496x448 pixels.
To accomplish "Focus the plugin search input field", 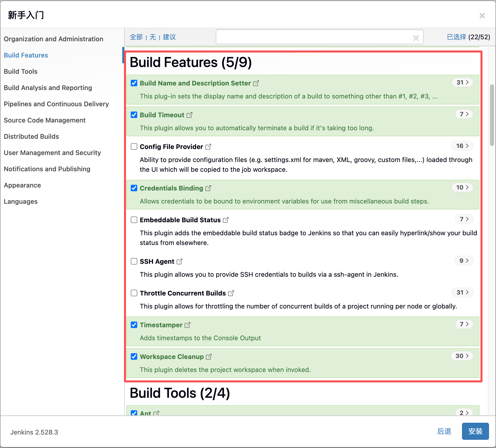I will pos(312,37).
